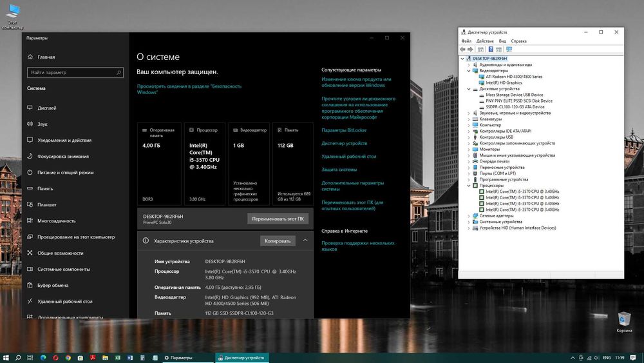
Task: Open Просмотреть сведения в разделе Безопасность Windows link
Action: point(189,89)
